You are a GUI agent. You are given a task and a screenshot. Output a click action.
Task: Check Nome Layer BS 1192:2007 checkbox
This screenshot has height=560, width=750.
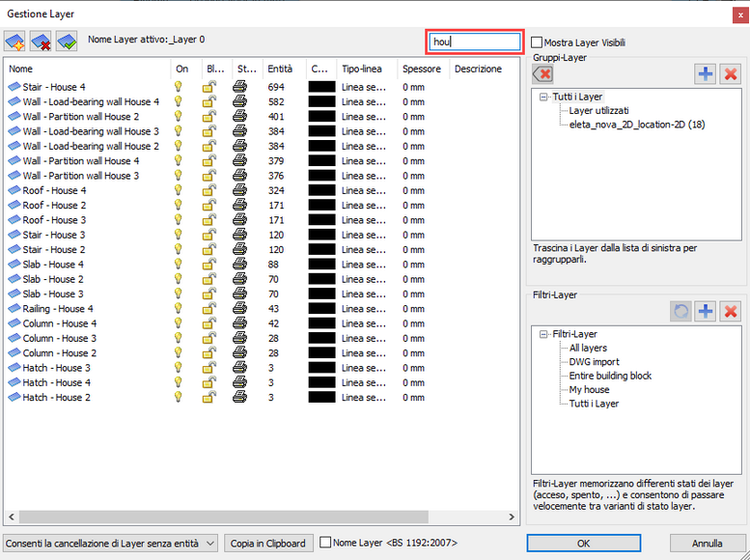tap(325, 543)
